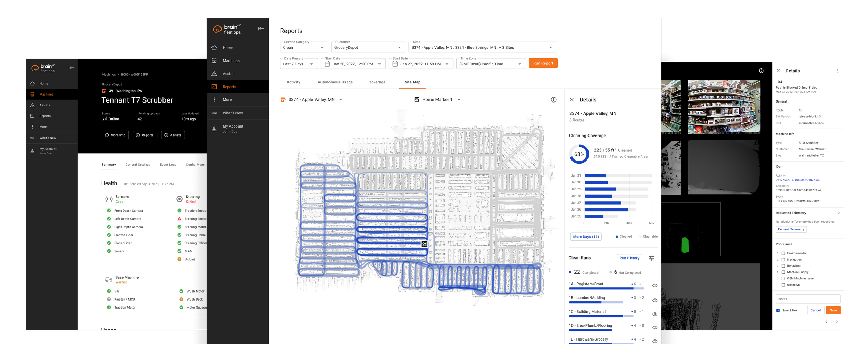Screen dimensions: 868x344
Task: Click info icon in assist viewer window
Action: click(761, 71)
